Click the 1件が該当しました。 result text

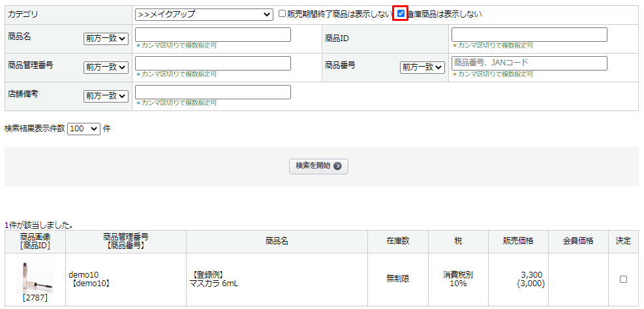coord(39,225)
